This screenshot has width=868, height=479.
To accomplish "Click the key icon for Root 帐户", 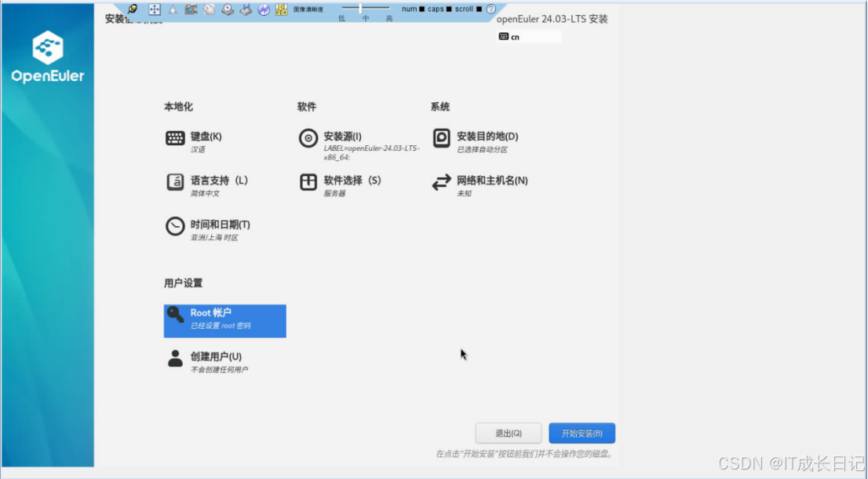I will (175, 315).
